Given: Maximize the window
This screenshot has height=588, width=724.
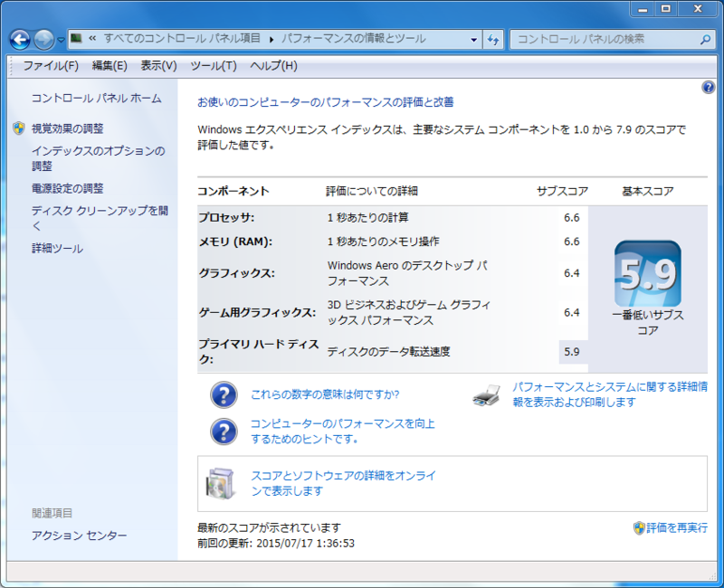Looking at the screenshot, I should tap(665, 8).
